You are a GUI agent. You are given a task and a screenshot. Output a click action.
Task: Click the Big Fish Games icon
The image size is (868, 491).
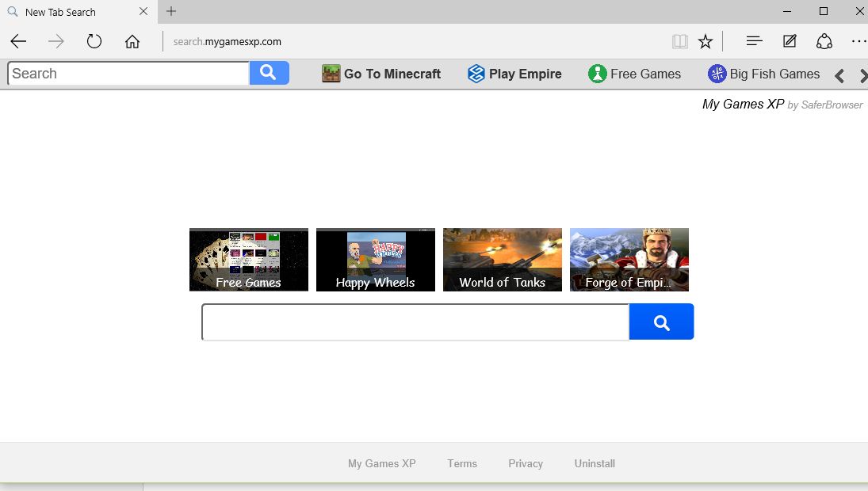717,74
